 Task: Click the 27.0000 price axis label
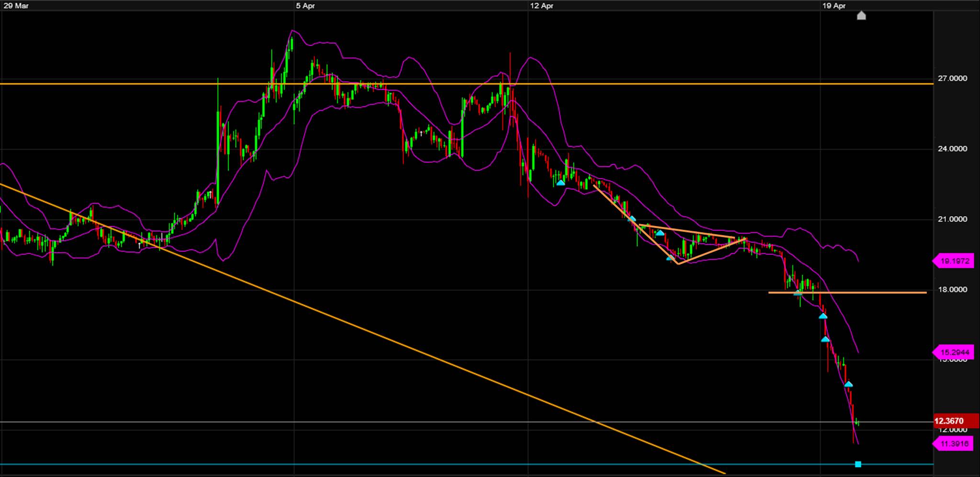coord(952,79)
